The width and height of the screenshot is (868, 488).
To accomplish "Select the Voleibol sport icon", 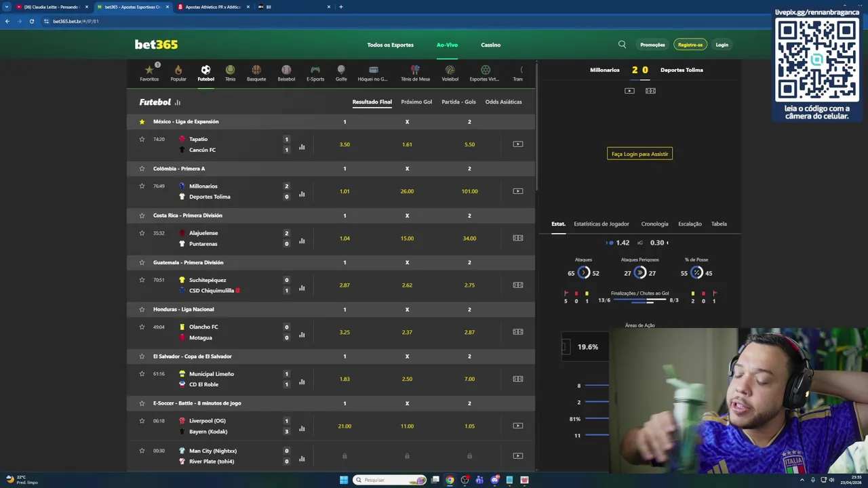I will coord(450,73).
